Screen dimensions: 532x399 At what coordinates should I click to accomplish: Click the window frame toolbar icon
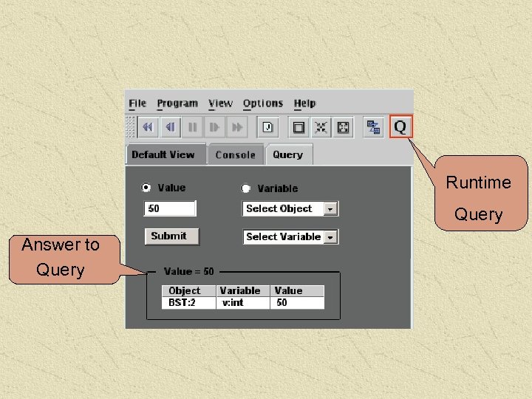[299, 127]
